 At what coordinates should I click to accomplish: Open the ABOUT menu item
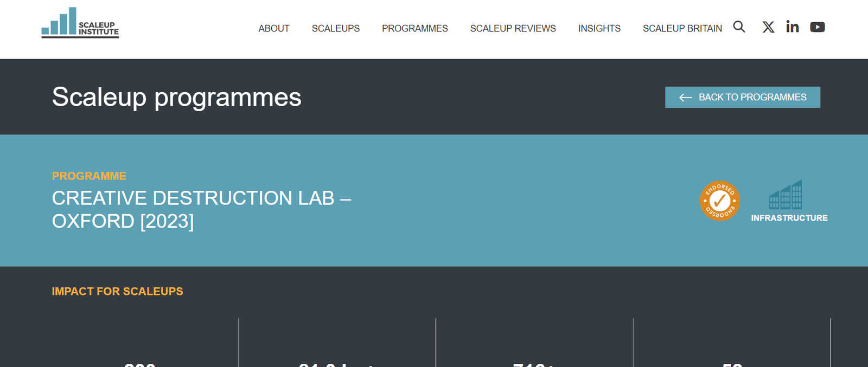point(274,28)
